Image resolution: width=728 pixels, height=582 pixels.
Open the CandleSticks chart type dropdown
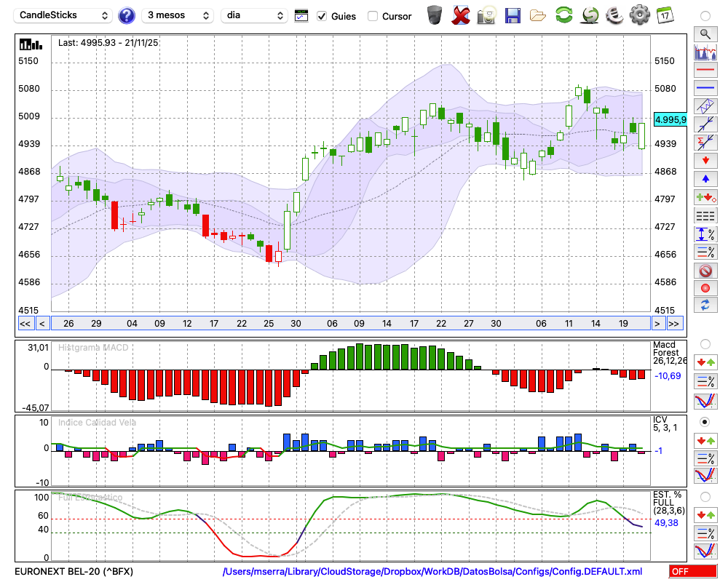tap(64, 15)
